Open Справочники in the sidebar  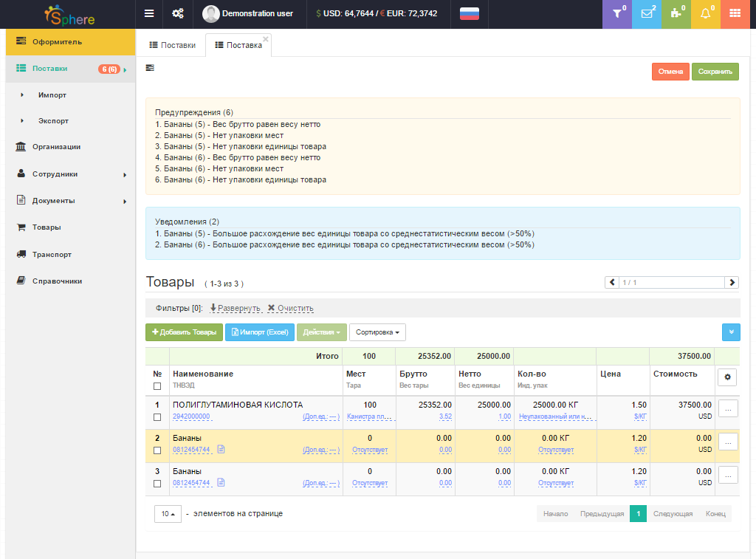[57, 281]
